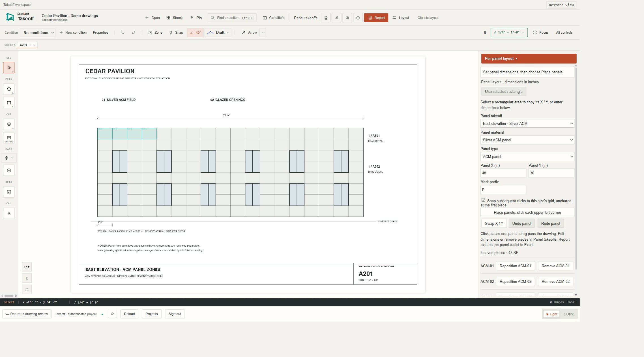This screenshot has width=644, height=357.
Task: Open the Read notes tool
Action: (x=9, y=192)
